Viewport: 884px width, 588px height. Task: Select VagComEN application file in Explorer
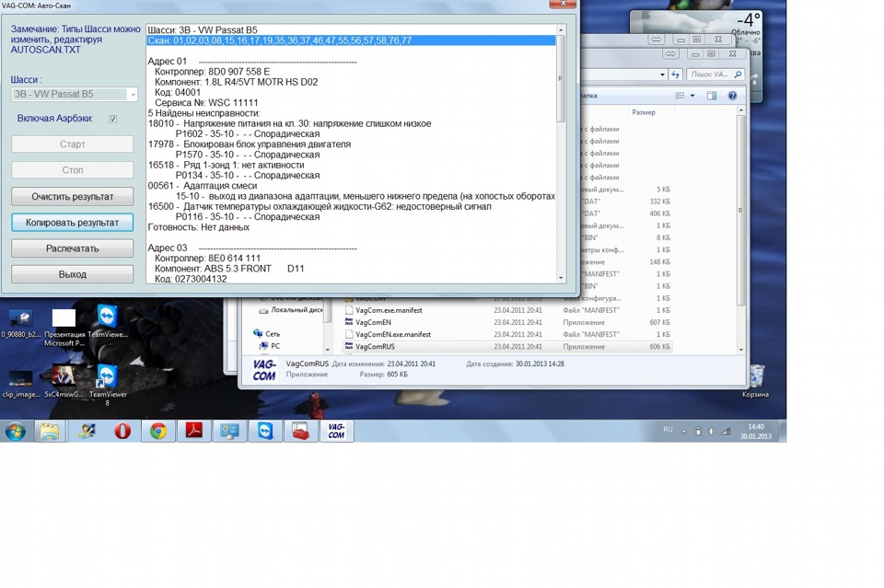click(373, 322)
